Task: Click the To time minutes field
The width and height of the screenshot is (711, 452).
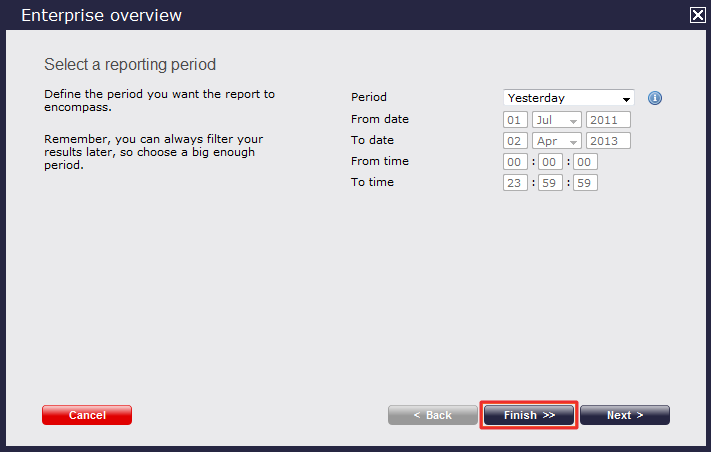Action: [x=549, y=183]
